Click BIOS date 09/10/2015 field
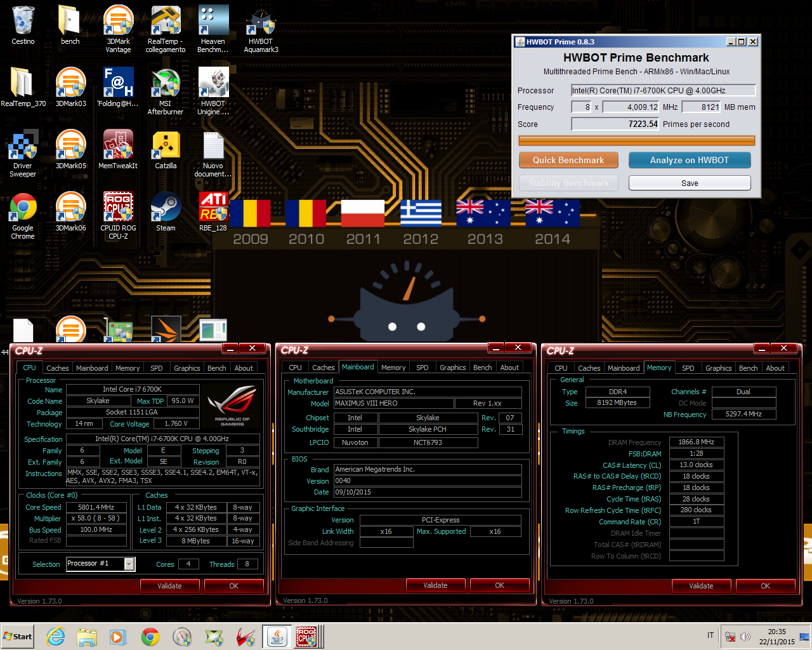The height and width of the screenshot is (650, 812). click(x=428, y=492)
